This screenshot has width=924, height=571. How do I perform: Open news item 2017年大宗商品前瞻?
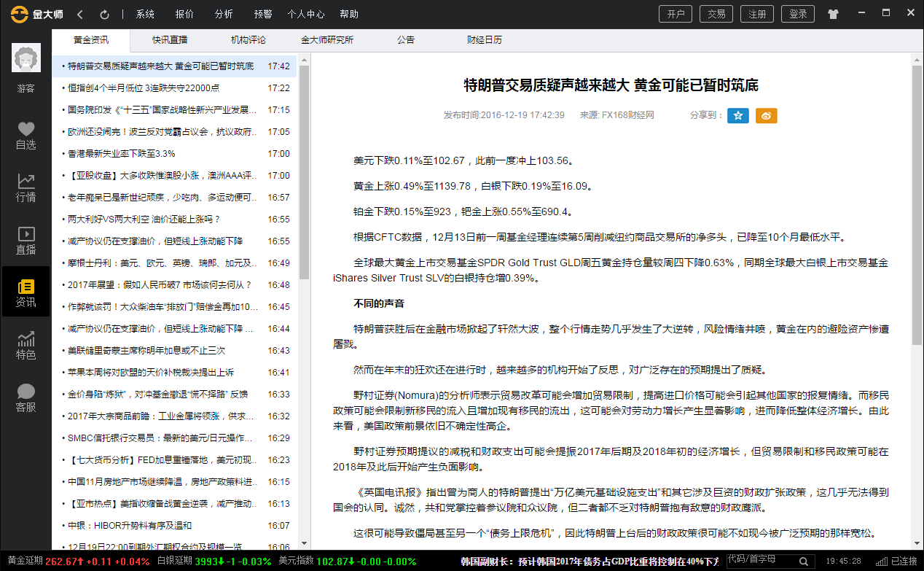174,416
